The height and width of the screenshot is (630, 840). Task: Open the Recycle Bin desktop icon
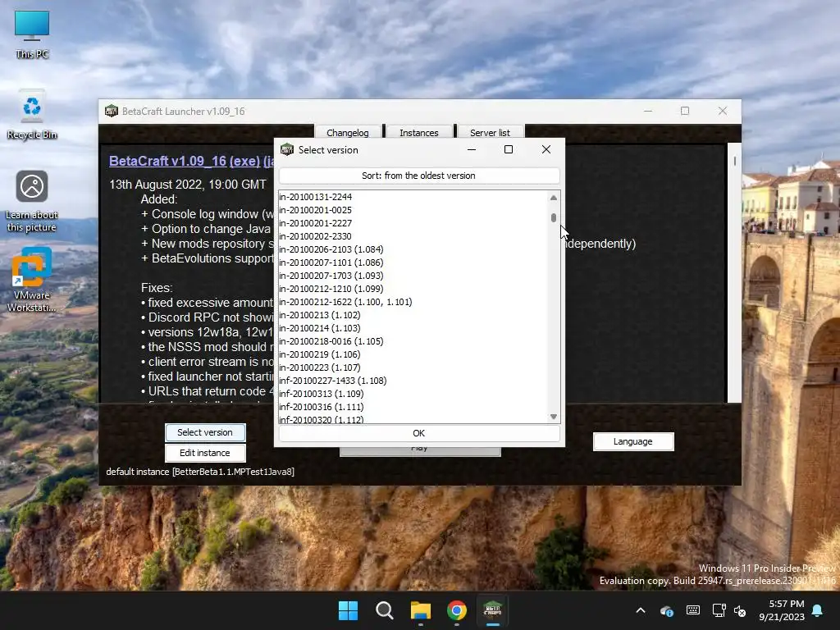(x=32, y=115)
